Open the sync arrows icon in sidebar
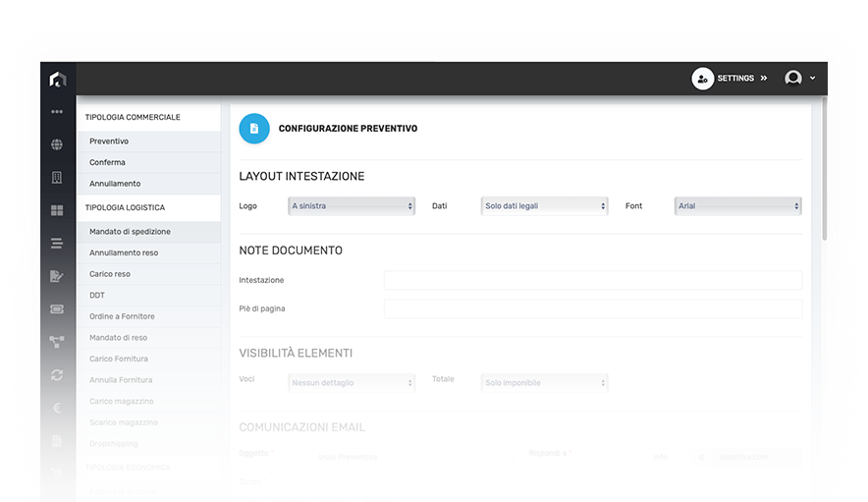The height and width of the screenshot is (502, 868). pos(57,375)
